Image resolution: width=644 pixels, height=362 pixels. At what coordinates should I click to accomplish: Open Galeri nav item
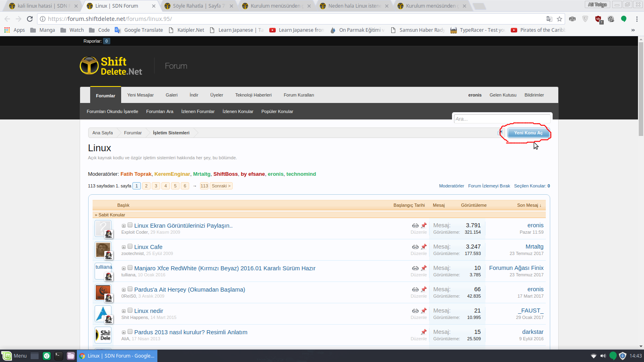[x=171, y=95]
